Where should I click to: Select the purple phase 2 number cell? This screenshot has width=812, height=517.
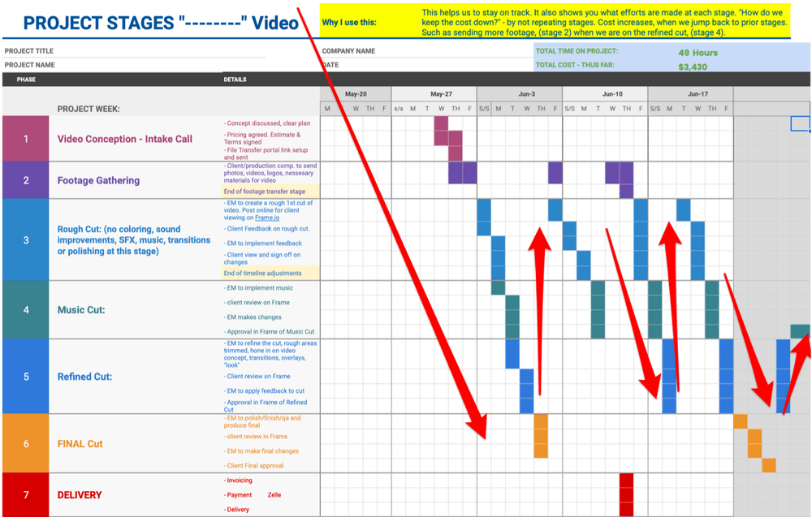(x=25, y=180)
